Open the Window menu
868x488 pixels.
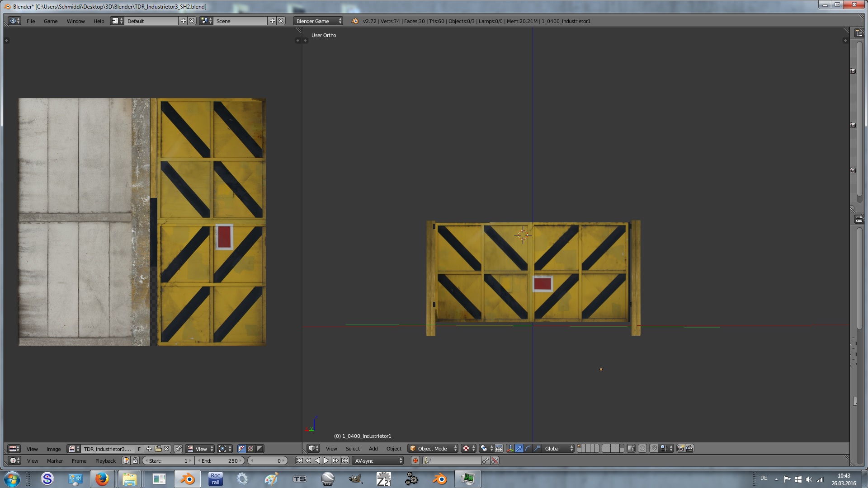[x=75, y=21]
